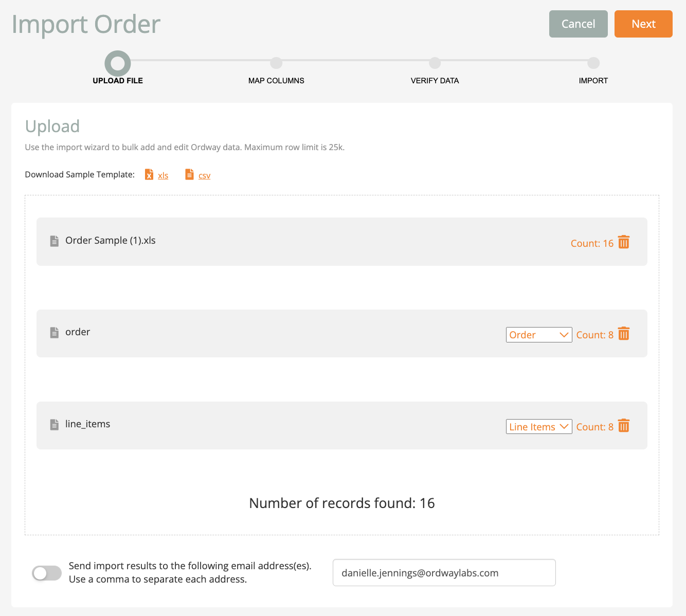The width and height of the screenshot is (686, 616).
Task: Click the document icon beside line_items
Action: [x=54, y=425]
